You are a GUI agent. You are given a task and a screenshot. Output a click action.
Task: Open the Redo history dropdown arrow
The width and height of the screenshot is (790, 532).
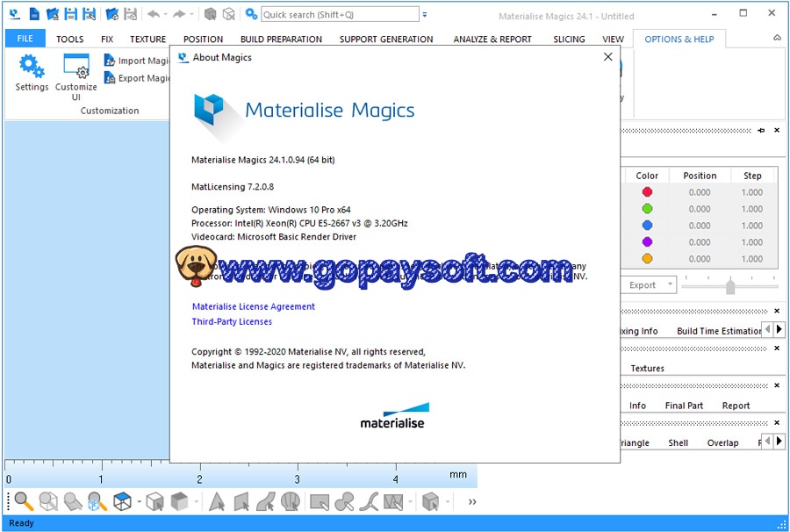[x=191, y=14]
